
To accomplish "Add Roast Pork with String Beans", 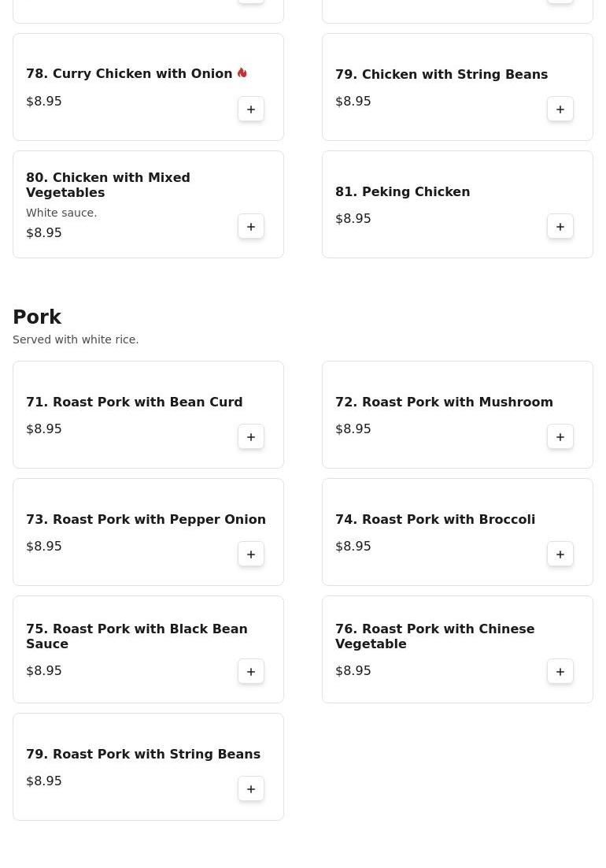I will coord(251,788).
